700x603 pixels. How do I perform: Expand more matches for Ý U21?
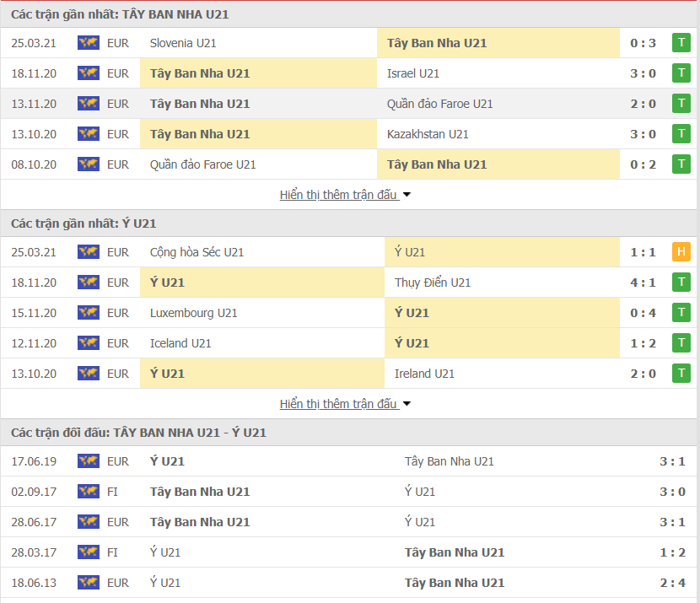[342, 403]
